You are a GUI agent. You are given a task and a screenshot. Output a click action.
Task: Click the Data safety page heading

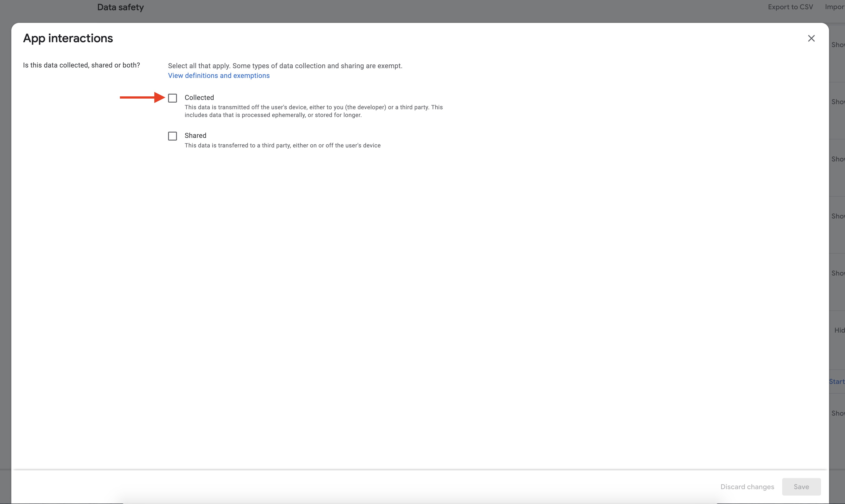[x=121, y=7]
